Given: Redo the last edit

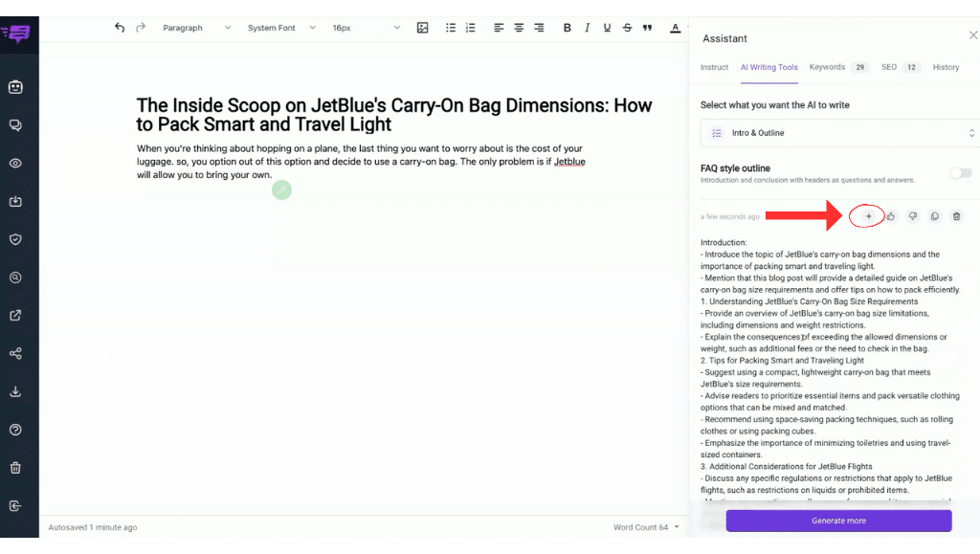Looking at the screenshot, I should (x=141, y=28).
